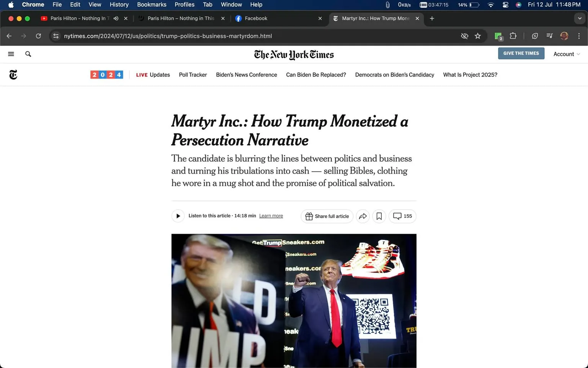Open the Bookmarks menu in the menu bar

click(x=152, y=5)
